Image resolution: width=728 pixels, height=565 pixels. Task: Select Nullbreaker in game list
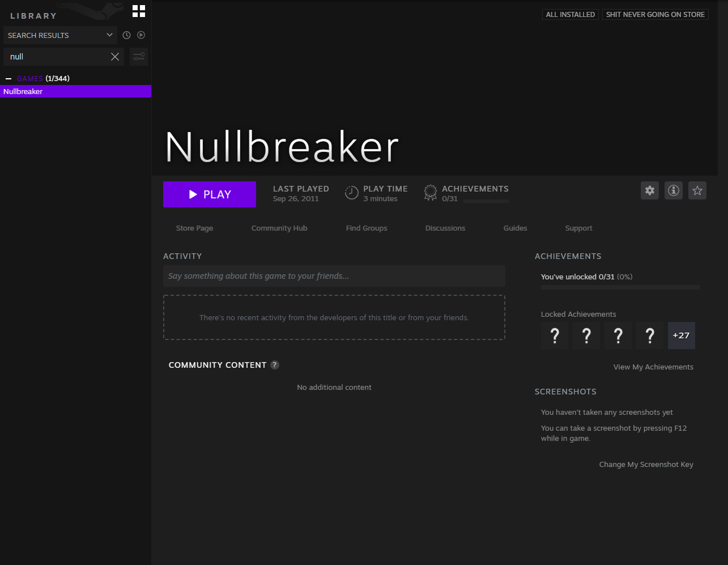pos(76,91)
